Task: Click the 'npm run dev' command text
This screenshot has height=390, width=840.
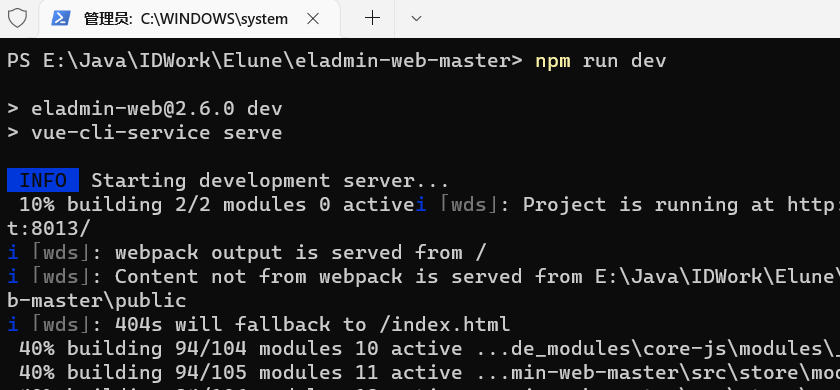Action: click(x=601, y=61)
